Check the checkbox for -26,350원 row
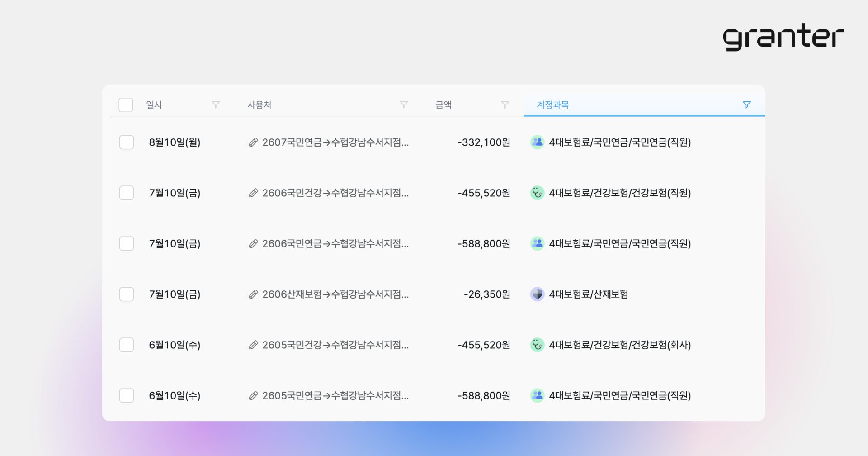868x456 pixels. [127, 294]
